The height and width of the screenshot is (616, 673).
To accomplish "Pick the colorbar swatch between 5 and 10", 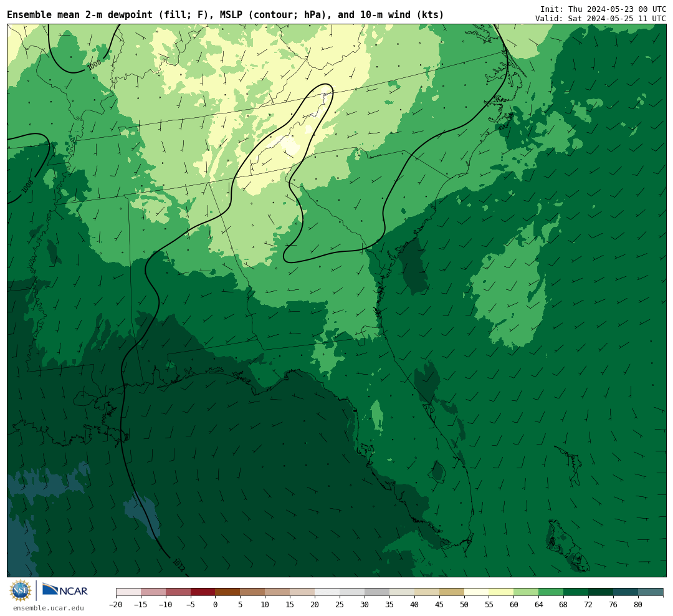I will point(253,592).
